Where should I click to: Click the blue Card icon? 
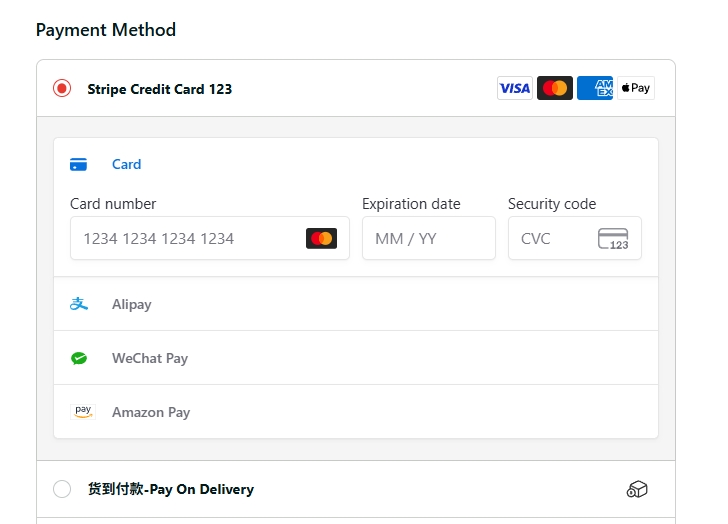click(78, 164)
